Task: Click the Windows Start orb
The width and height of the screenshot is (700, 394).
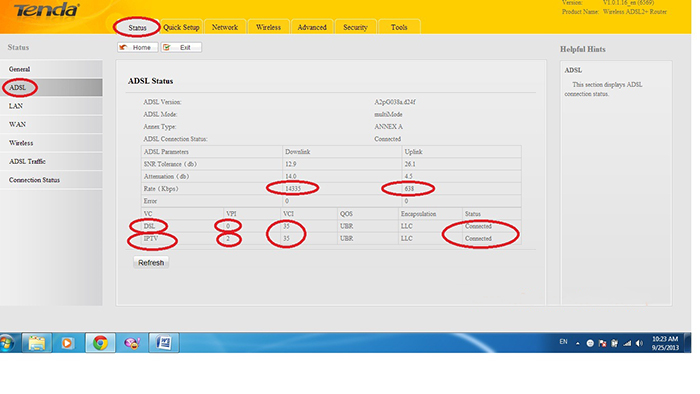Action: coord(7,343)
